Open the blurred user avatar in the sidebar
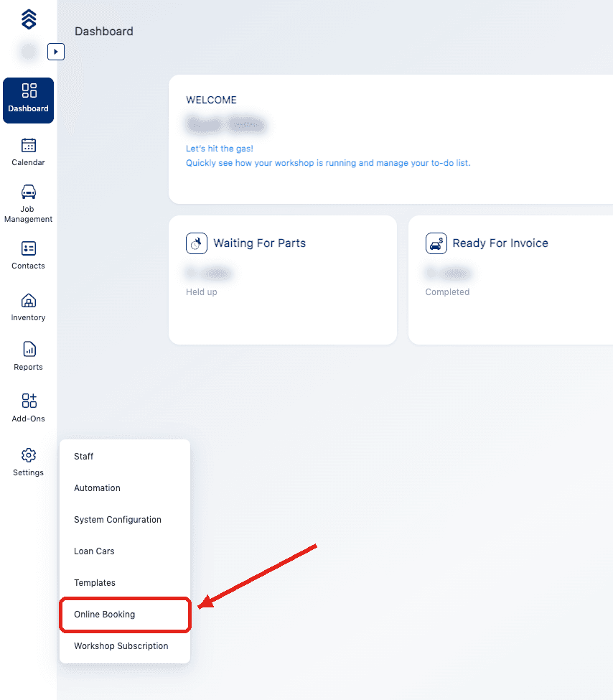This screenshot has height=700, width=613. [29, 52]
